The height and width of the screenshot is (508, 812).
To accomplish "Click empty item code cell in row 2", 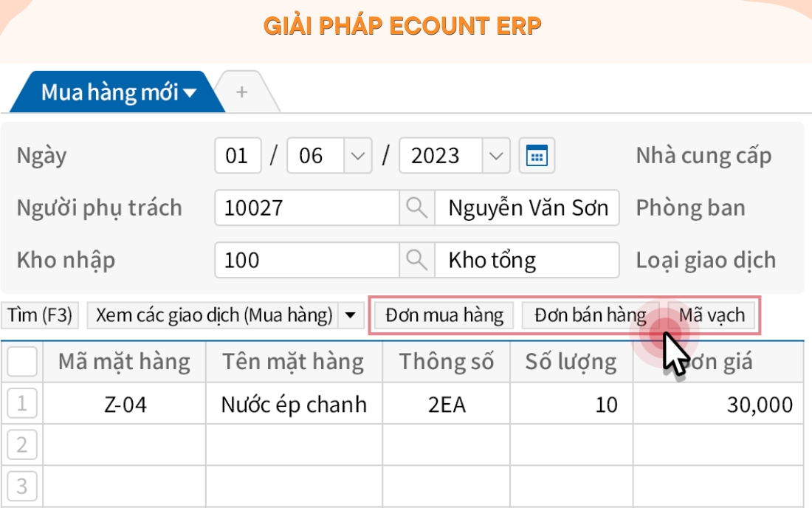I will coord(124,444).
